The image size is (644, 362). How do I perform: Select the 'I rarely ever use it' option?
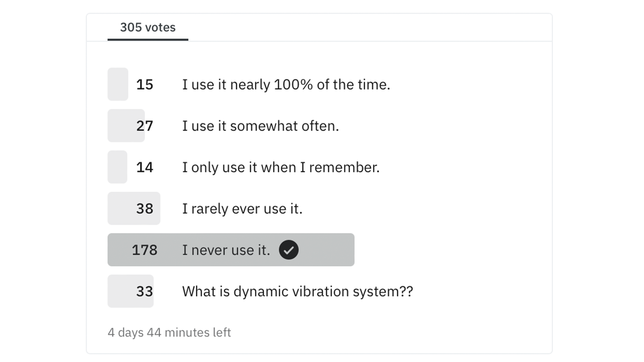242,208
